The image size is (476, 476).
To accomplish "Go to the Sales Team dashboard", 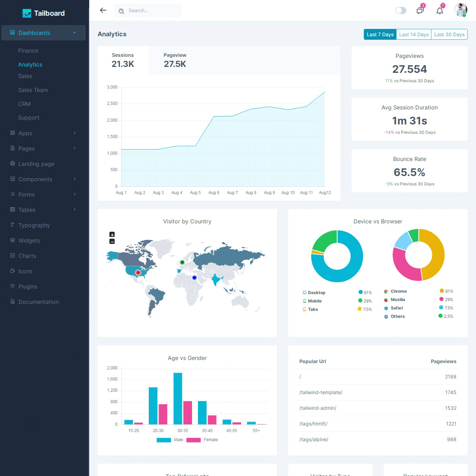I will pyautogui.click(x=33, y=90).
